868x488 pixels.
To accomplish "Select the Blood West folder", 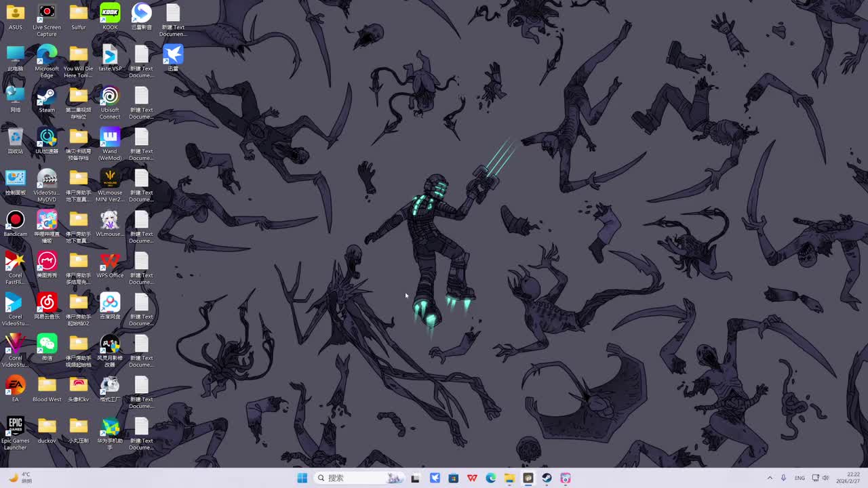I will [47, 389].
